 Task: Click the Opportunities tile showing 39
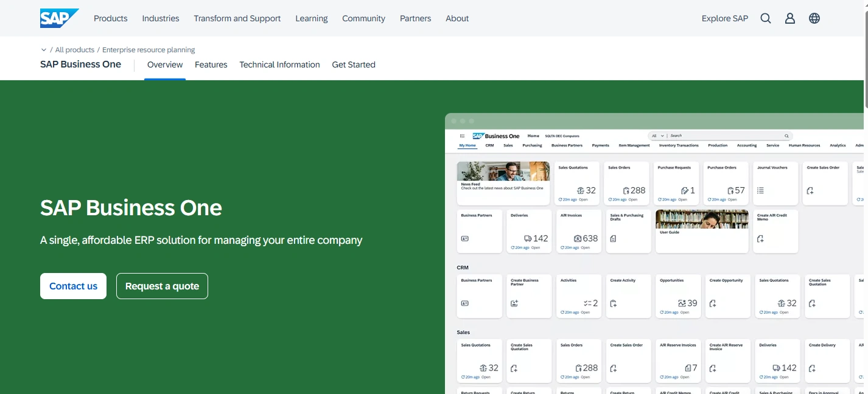679,296
